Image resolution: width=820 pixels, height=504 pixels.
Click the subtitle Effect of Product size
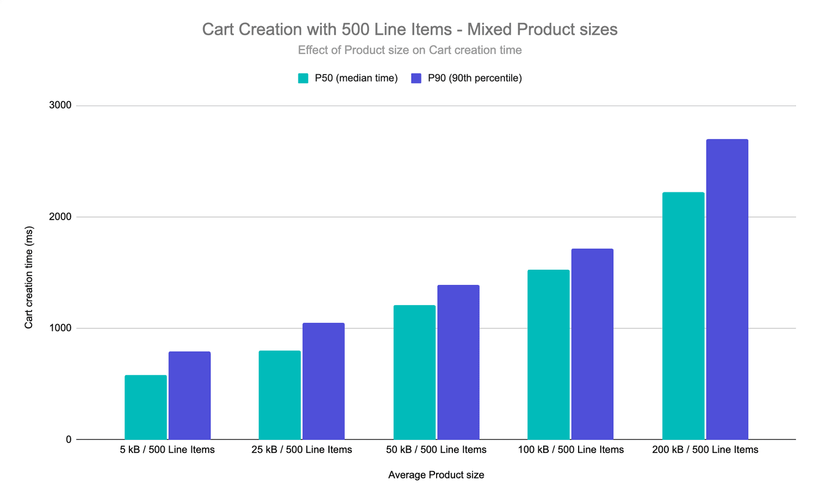click(409, 51)
